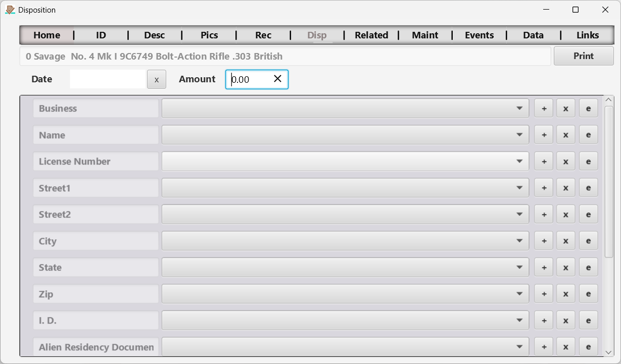This screenshot has width=621, height=364.
Task: Open the Events tab
Action: pyautogui.click(x=479, y=35)
